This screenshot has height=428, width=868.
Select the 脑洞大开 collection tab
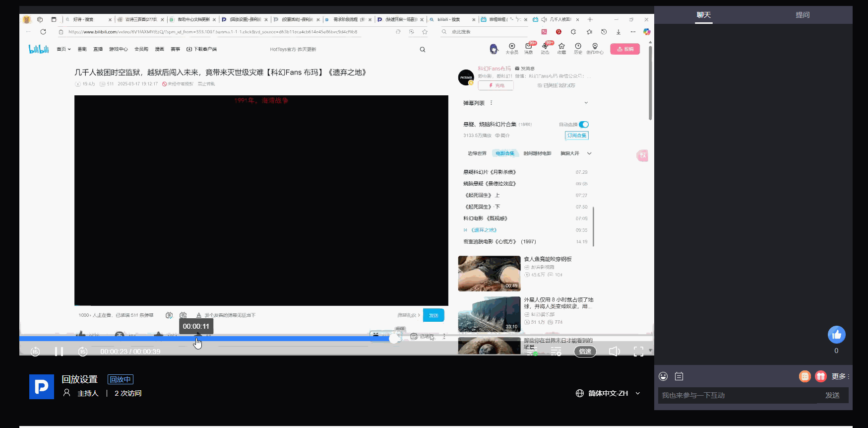(570, 153)
